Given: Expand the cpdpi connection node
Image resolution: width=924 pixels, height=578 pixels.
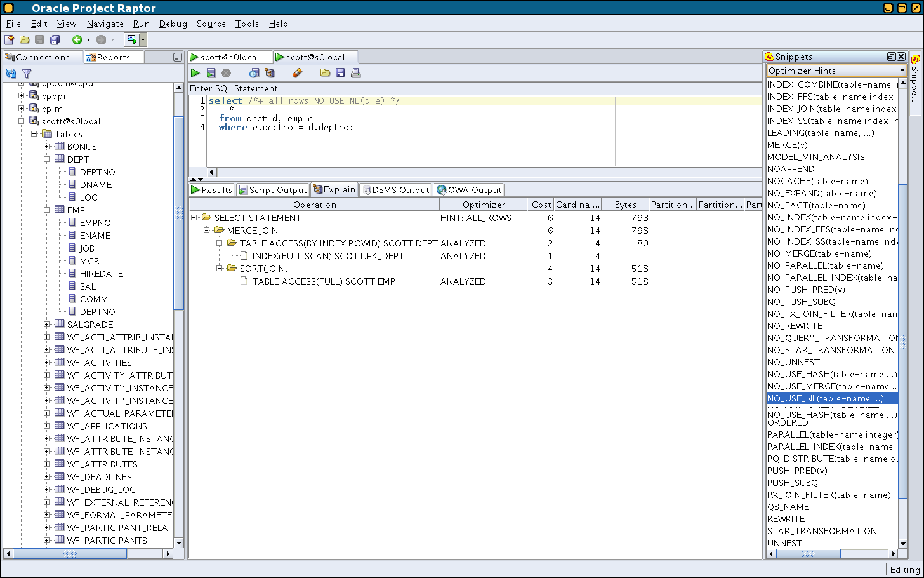Looking at the screenshot, I should (x=21, y=95).
